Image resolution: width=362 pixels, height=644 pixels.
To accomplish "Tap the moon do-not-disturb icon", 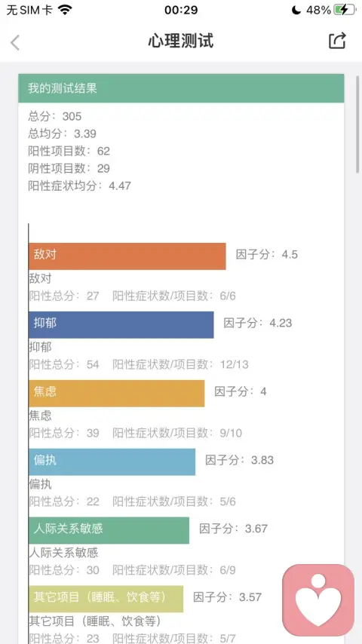I will [296, 10].
